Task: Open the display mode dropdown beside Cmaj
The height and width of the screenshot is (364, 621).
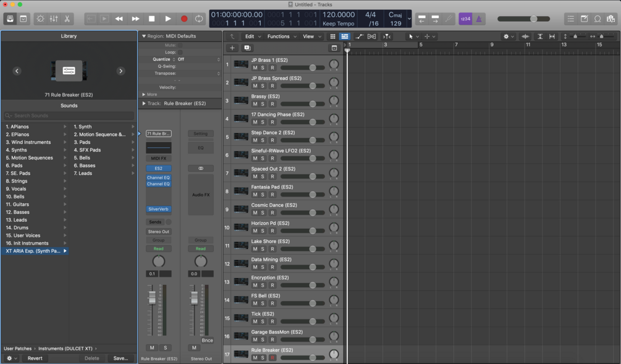Action: (x=409, y=19)
